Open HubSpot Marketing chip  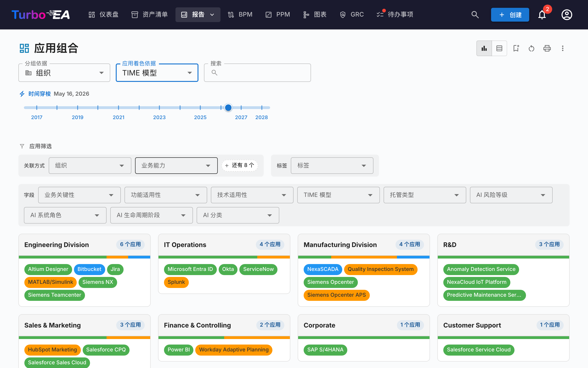click(x=52, y=350)
